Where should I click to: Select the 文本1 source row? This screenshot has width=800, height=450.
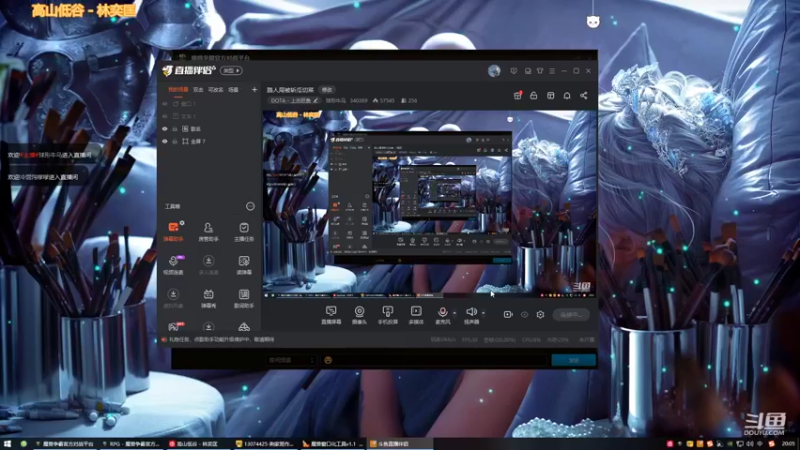point(209,116)
